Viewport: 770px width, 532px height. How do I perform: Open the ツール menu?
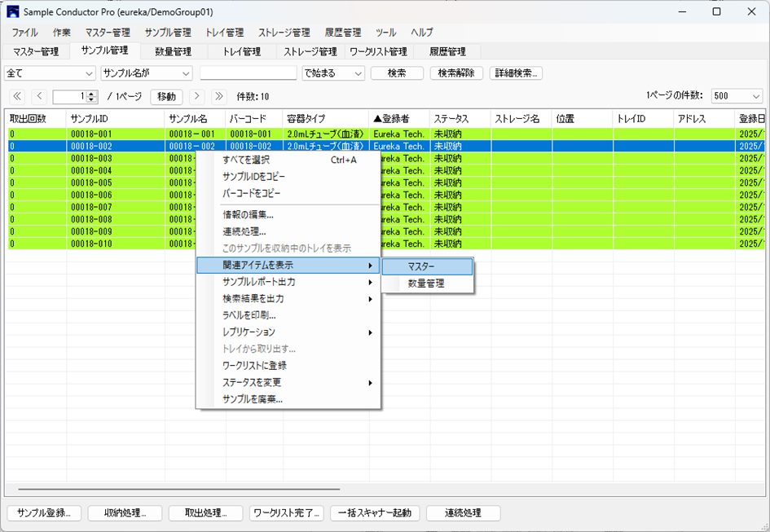385,33
